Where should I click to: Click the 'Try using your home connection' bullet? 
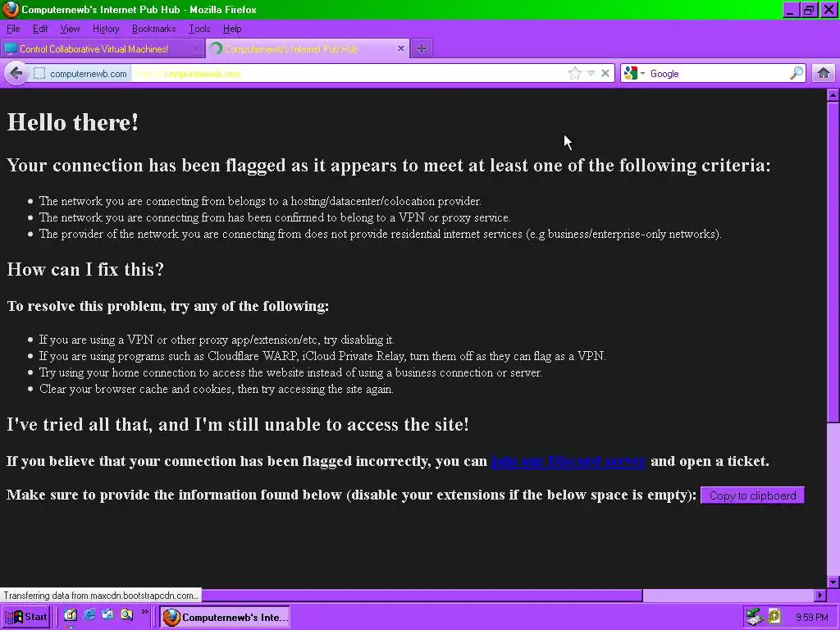(290, 372)
